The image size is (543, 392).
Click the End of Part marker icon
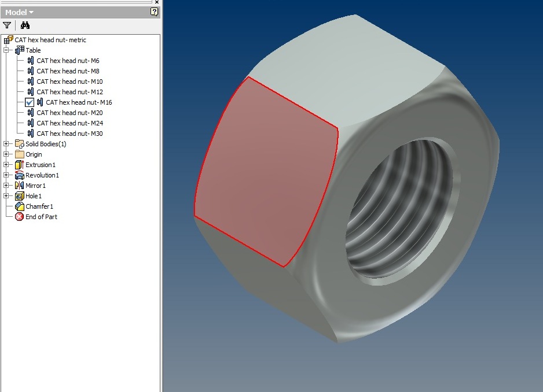(x=20, y=217)
